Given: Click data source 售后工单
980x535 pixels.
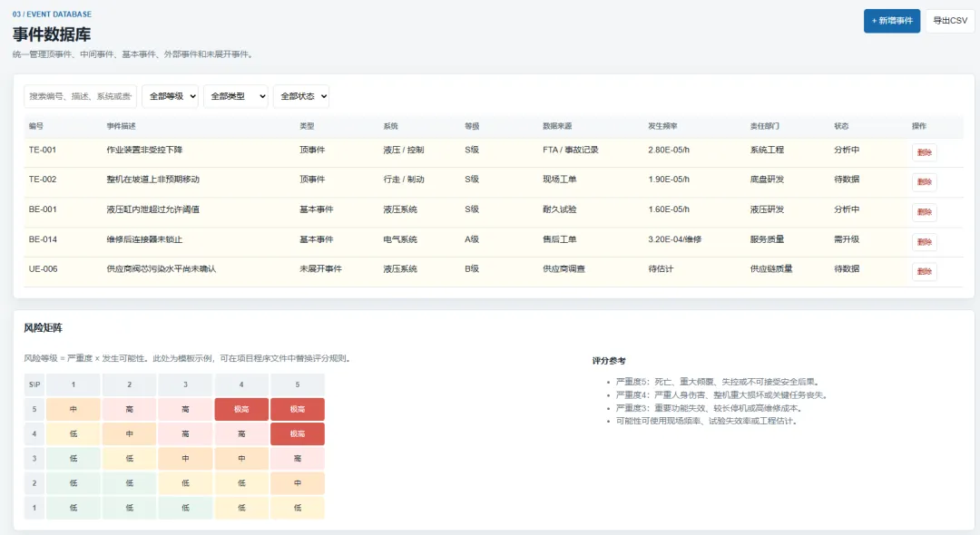Looking at the screenshot, I should [x=559, y=239].
